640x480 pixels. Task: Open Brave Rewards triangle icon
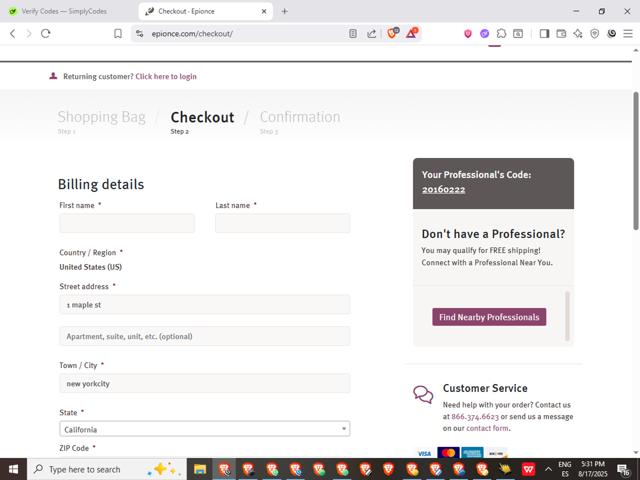(x=411, y=33)
